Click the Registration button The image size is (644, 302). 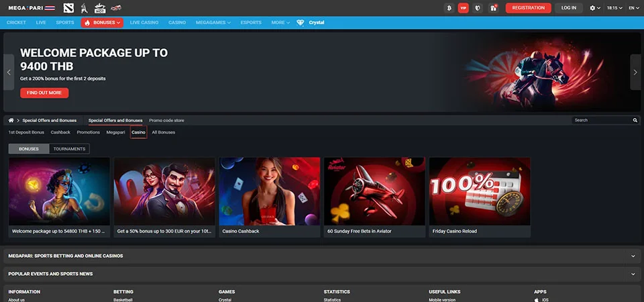click(528, 8)
